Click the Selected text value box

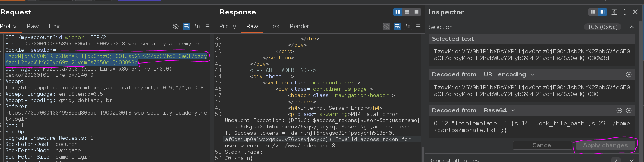[x=532, y=55]
